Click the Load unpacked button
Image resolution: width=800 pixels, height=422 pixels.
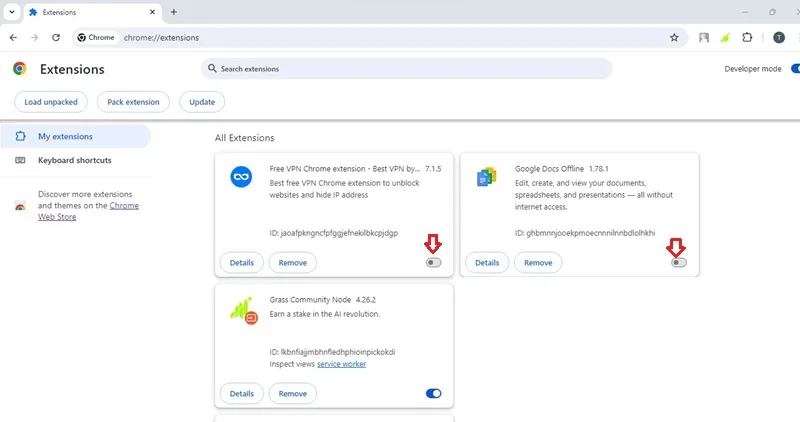(51, 102)
